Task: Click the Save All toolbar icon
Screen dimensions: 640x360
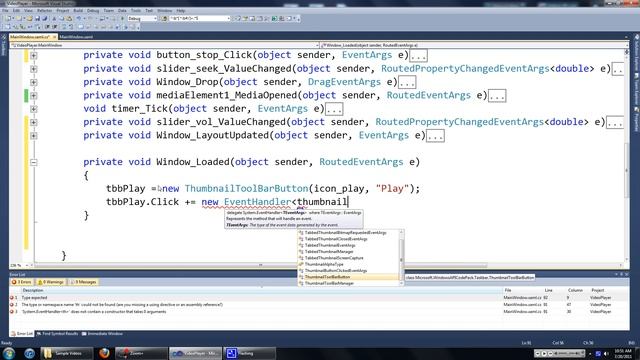Action: point(44,18)
